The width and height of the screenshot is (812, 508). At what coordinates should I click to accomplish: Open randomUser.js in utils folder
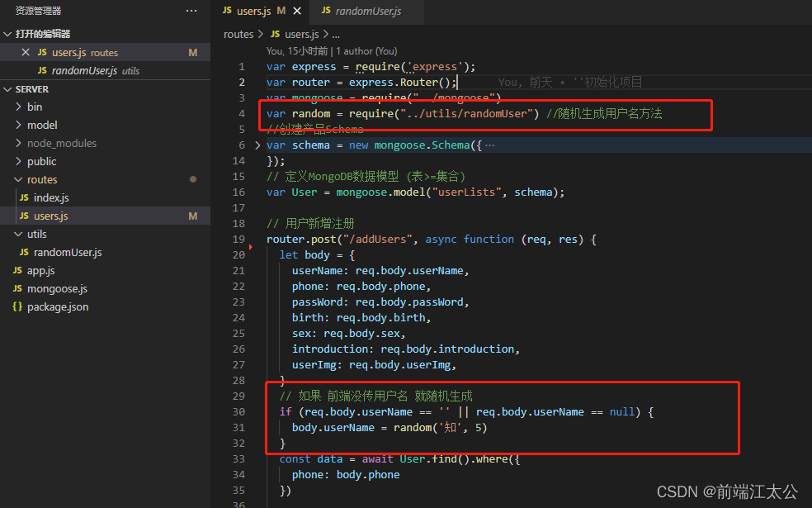tap(105, 252)
